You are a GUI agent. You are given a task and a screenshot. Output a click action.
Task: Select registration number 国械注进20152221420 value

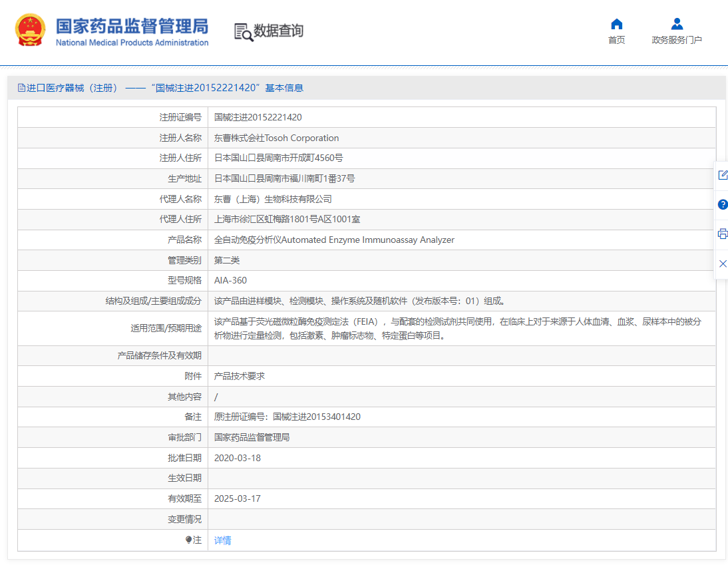click(x=258, y=118)
